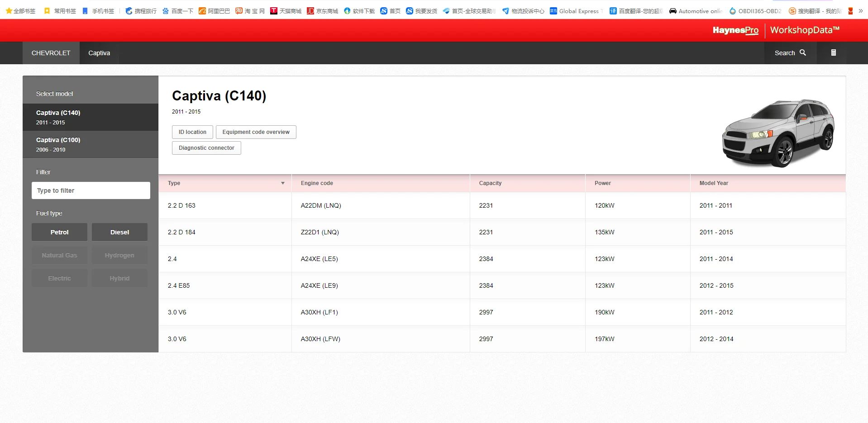Viewport: 868px width, 423px height.
Task: Click engine code A30XH (LF1)
Action: (x=320, y=312)
